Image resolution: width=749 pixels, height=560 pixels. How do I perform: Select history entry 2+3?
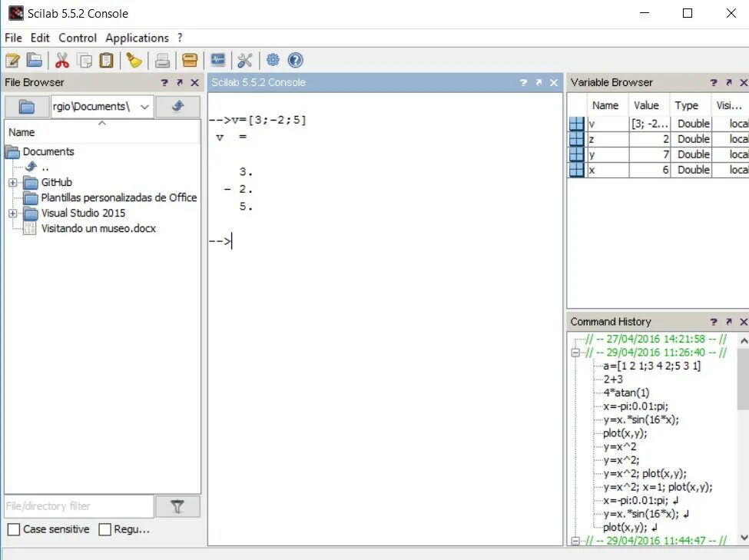(x=613, y=379)
